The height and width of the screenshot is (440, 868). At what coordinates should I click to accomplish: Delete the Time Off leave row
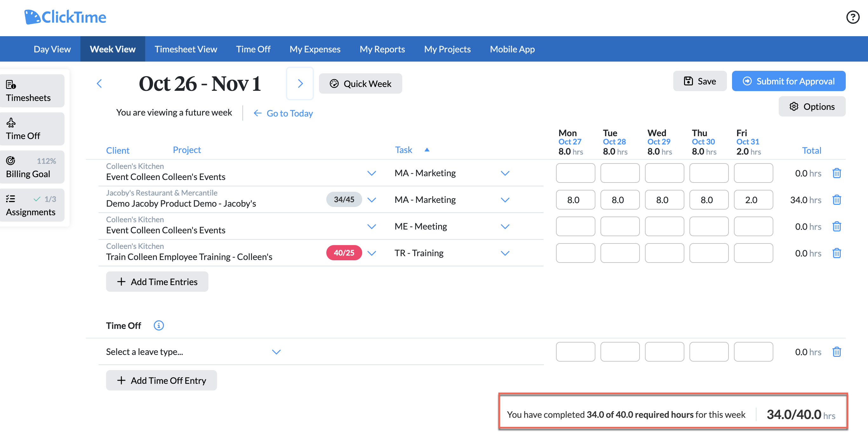pyautogui.click(x=836, y=352)
